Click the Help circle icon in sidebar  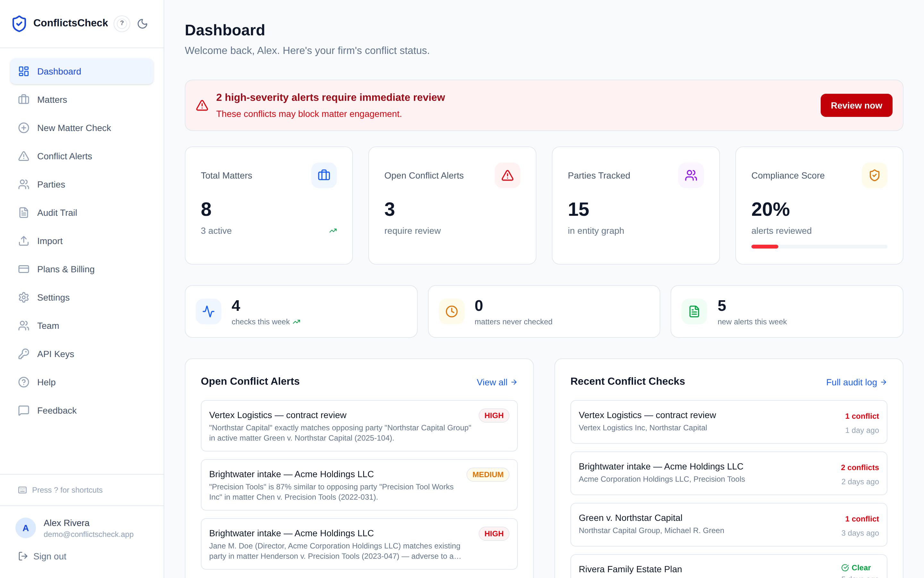(x=24, y=382)
